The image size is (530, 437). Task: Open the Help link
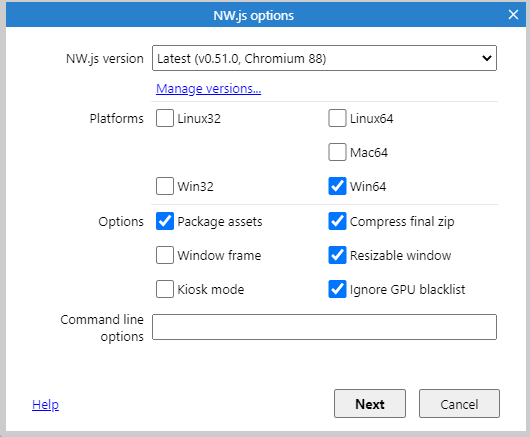45,404
